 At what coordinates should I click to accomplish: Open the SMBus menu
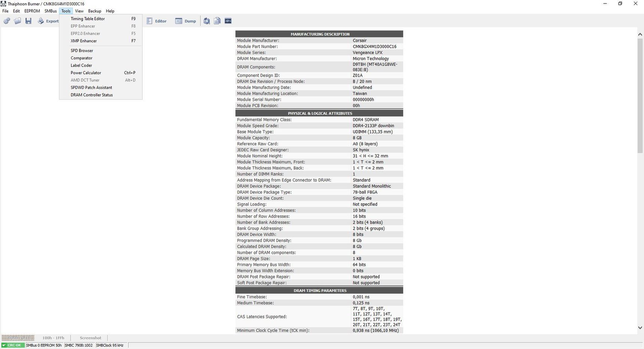point(51,11)
